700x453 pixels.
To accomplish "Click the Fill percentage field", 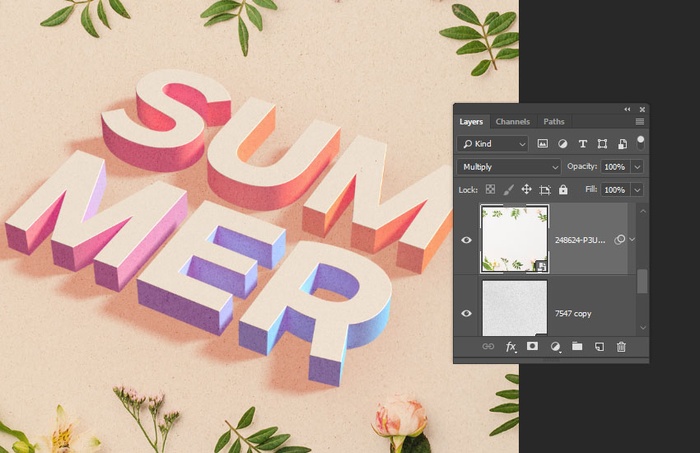I will (x=614, y=189).
